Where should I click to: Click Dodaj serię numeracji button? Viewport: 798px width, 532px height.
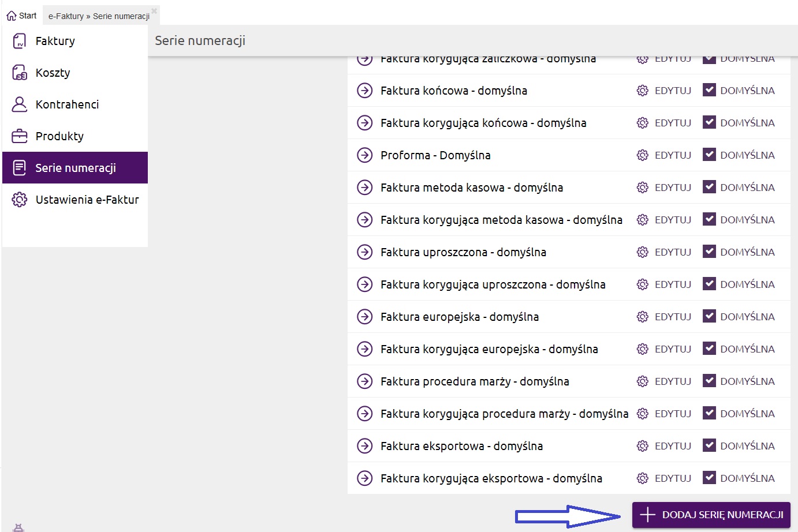pyautogui.click(x=711, y=515)
